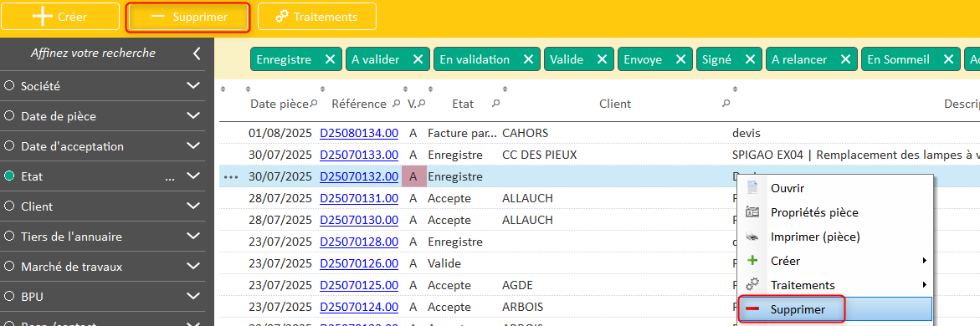980x326 pixels.
Task: Sort by the Date pièce column arrows
Action: click(248, 89)
